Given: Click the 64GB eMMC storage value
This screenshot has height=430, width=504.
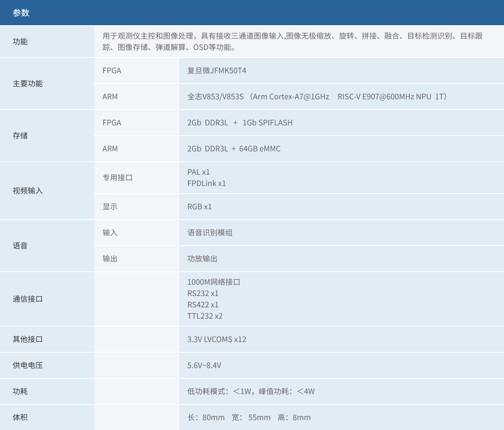Looking at the screenshot, I should 260,149.
